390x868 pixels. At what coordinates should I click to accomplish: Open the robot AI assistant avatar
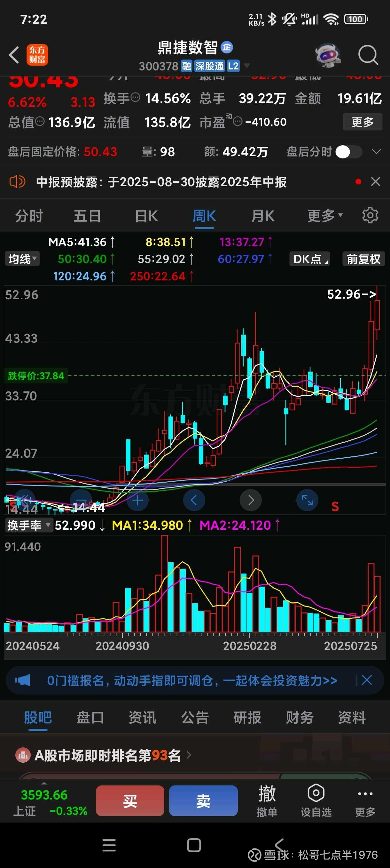point(328,55)
